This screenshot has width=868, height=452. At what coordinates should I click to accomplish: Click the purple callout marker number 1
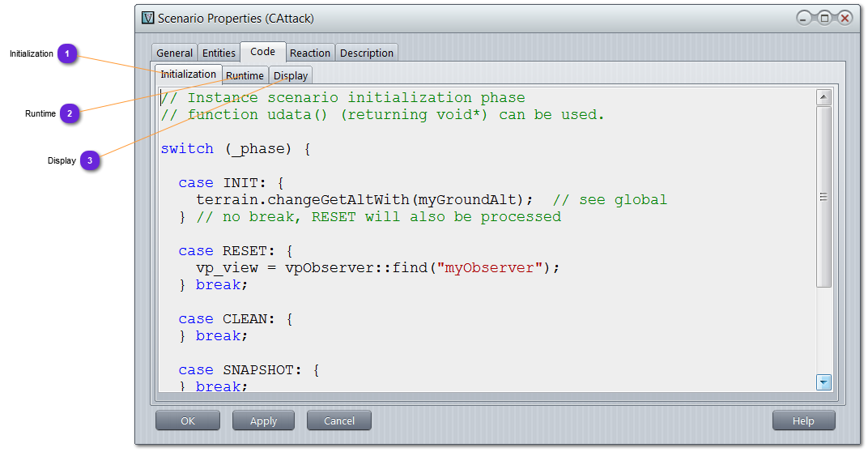pos(68,54)
